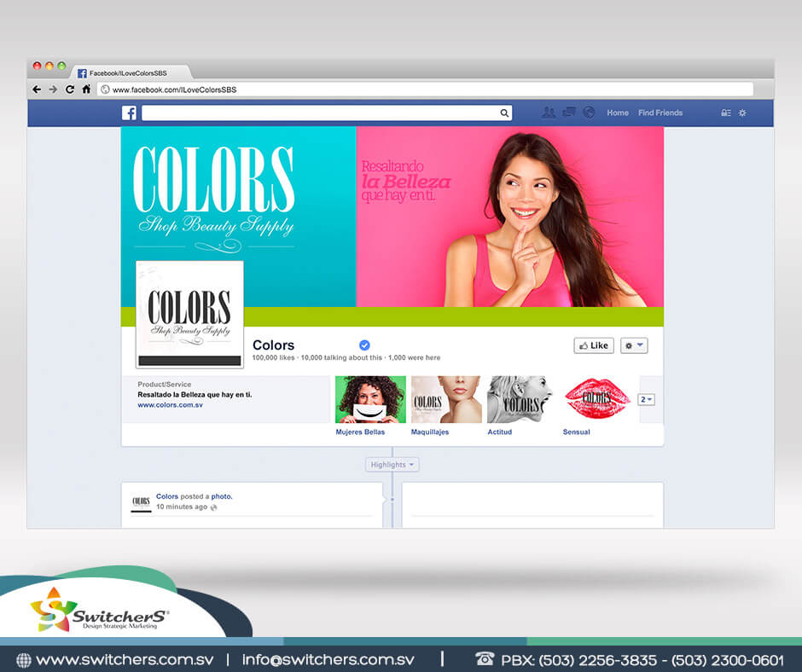Viewport: 802px width, 672px height.
Task: Open the photo link in the post
Action: [221, 496]
